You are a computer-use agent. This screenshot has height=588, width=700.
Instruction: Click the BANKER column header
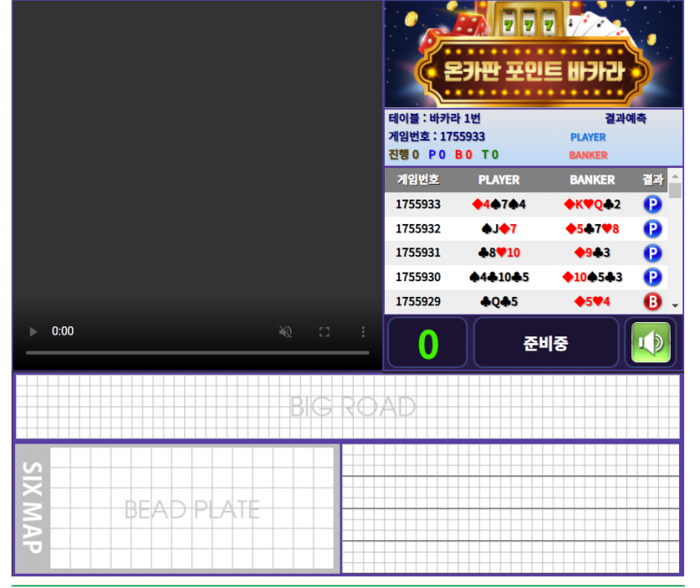pyautogui.click(x=592, y=180)
